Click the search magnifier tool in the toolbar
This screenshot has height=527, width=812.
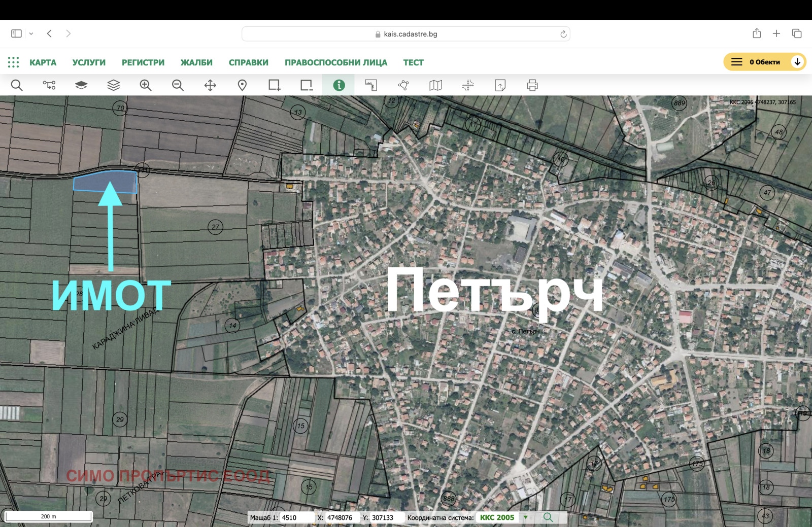coord(17,85)
